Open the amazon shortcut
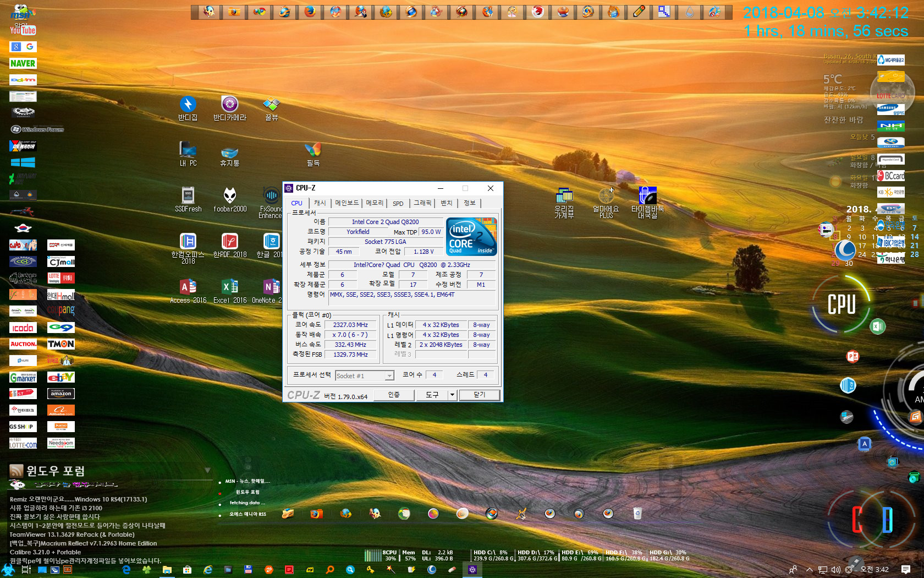Screen dimensions: 924x578 point(61,394)
